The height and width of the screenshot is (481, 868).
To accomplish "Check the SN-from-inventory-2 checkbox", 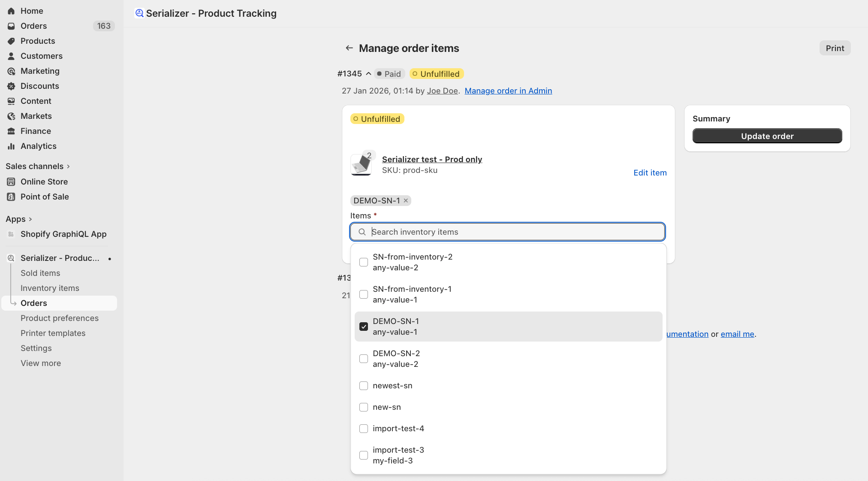I will [x=364, y=262].
